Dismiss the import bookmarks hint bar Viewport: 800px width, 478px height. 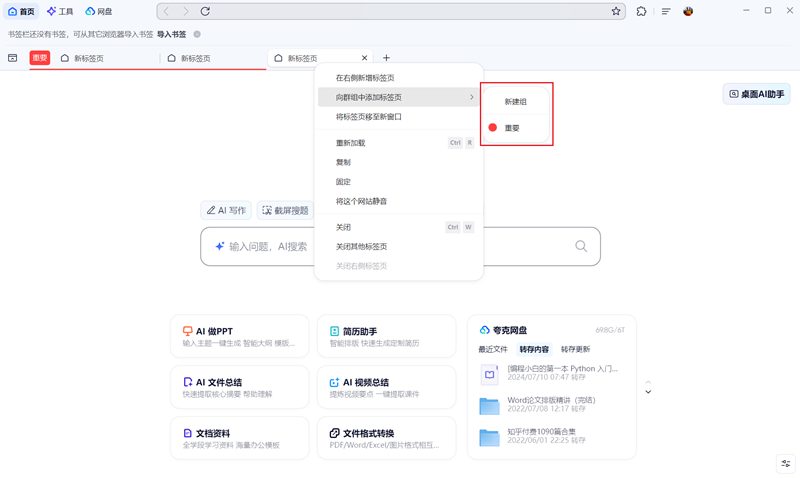[x=197, y=34]
